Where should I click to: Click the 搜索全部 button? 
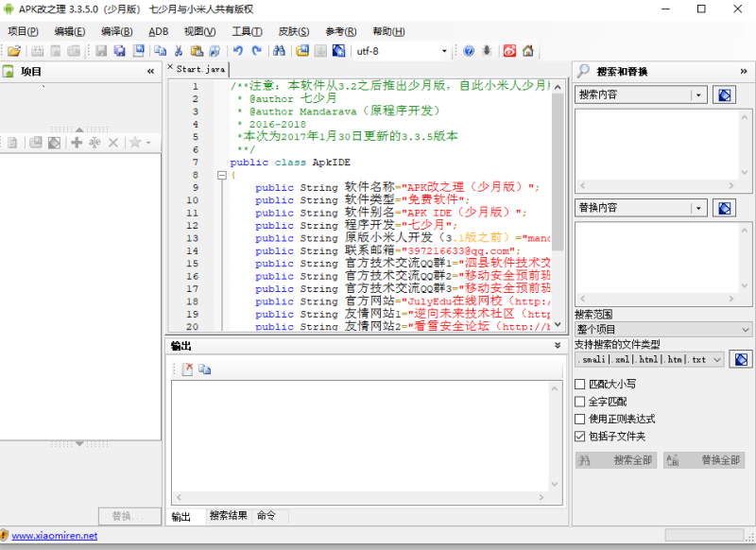coord(617,460)
